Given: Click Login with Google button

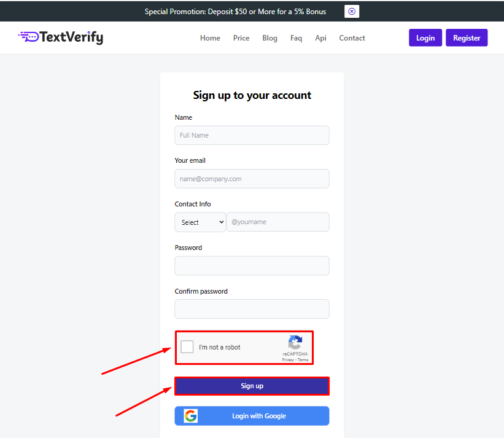Looking at the screenshot, I should [x=258, y=416].
